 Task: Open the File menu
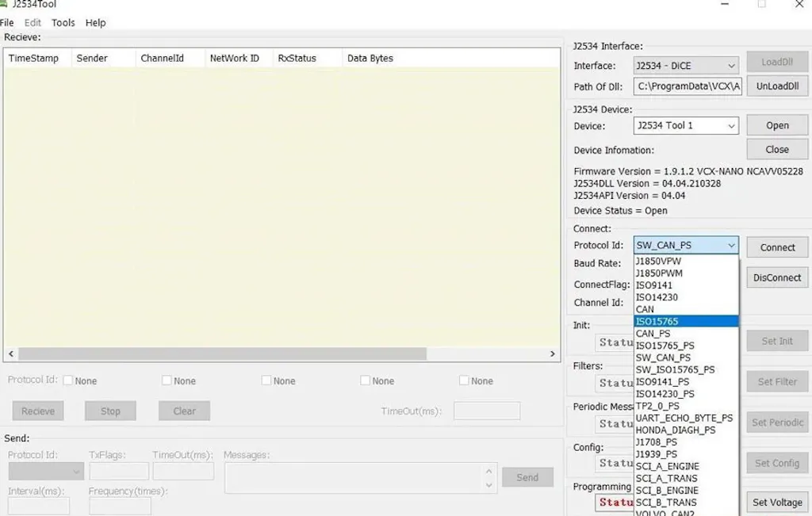pyautogui.click(x=7, y=23)
